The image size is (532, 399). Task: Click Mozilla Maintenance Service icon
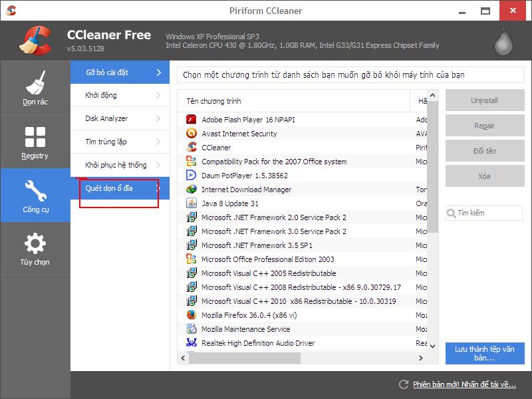[x=192, y=329]
